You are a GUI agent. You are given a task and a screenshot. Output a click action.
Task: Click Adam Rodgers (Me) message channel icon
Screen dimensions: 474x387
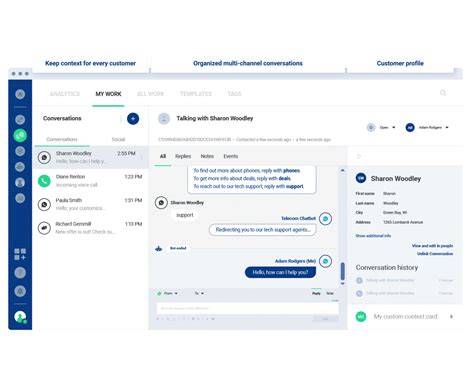point(325,261)
